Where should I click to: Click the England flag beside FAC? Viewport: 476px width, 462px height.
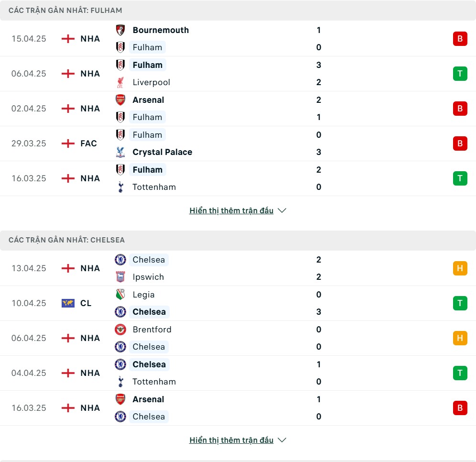coord(68,143)
